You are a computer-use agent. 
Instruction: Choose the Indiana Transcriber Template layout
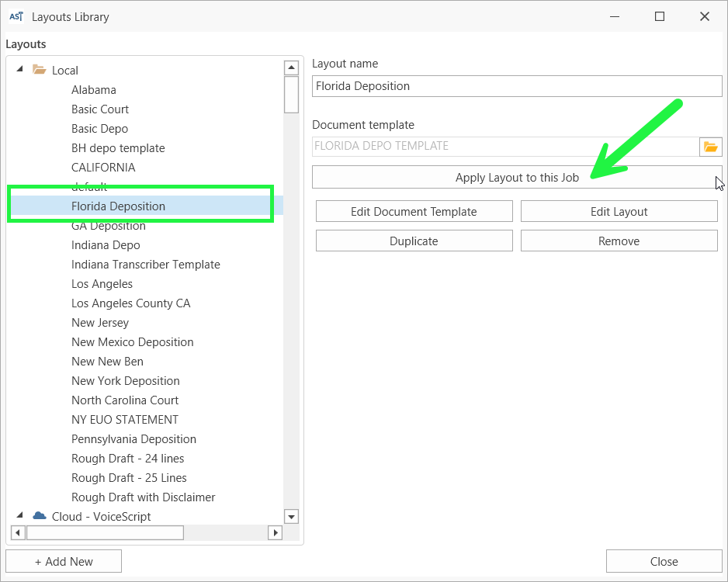point(145,265)
